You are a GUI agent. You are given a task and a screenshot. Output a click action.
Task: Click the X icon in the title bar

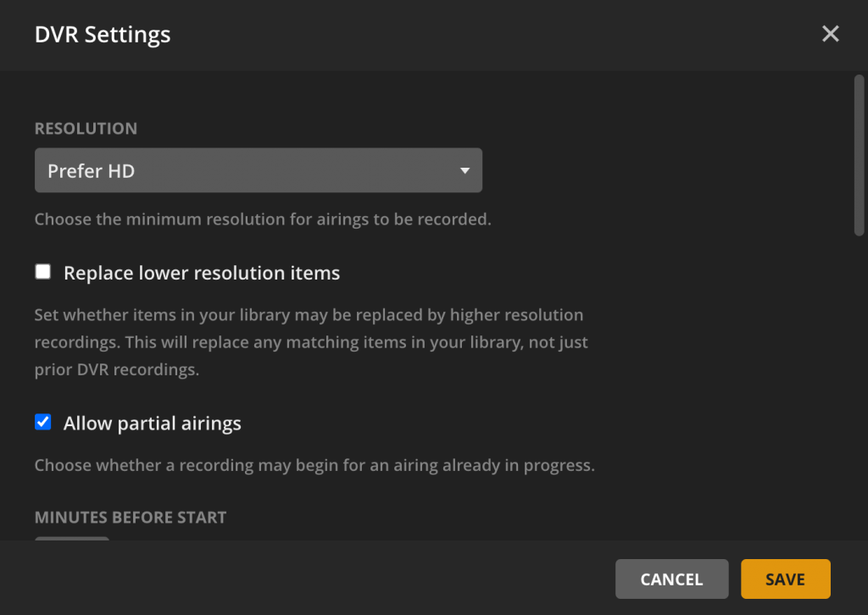point(830,34)
